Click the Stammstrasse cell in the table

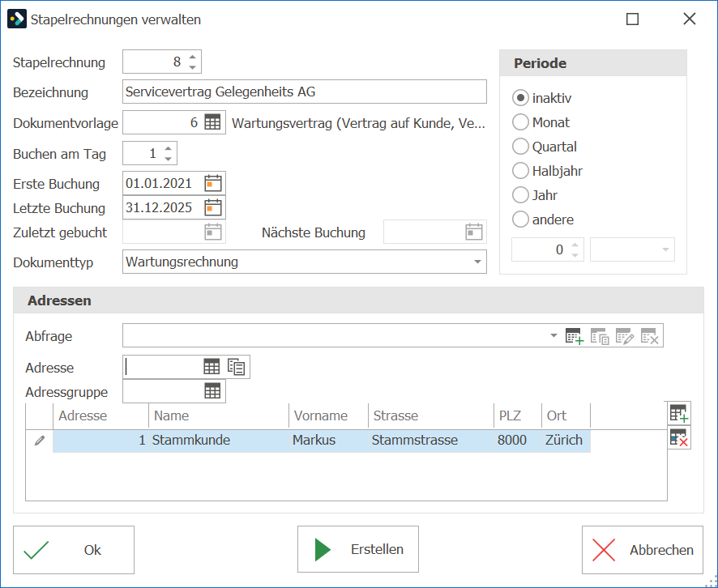(431, 441)
